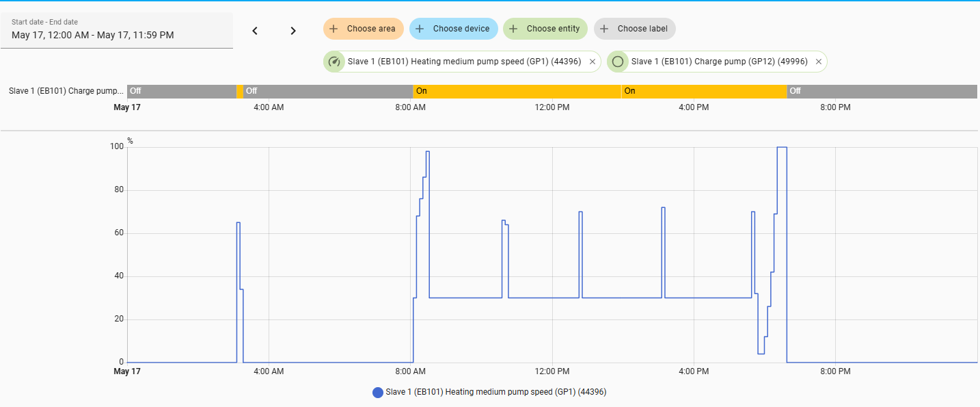
Task: Click the first On segment in charge pump timeline
Action: [517, 91]
